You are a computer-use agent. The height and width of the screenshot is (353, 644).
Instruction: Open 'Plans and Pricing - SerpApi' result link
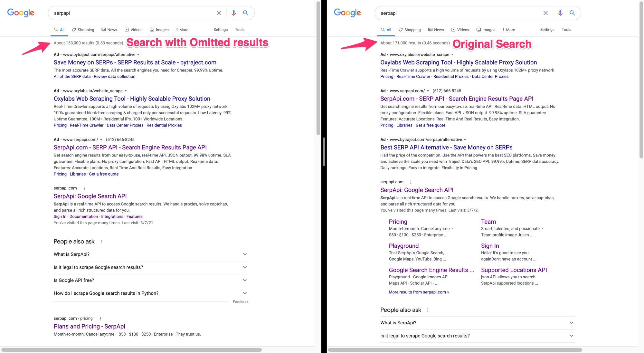point(89,326)
